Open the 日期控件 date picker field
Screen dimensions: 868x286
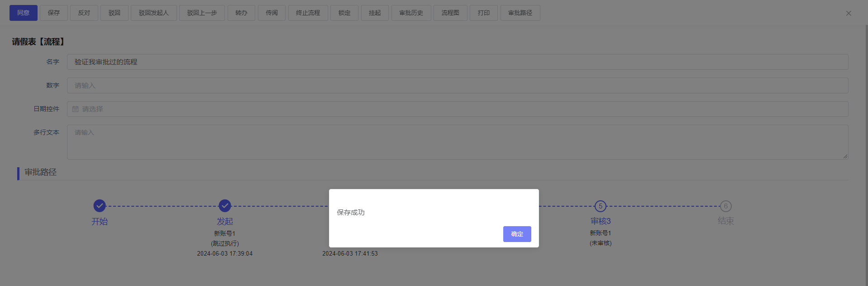coord(457,109)
